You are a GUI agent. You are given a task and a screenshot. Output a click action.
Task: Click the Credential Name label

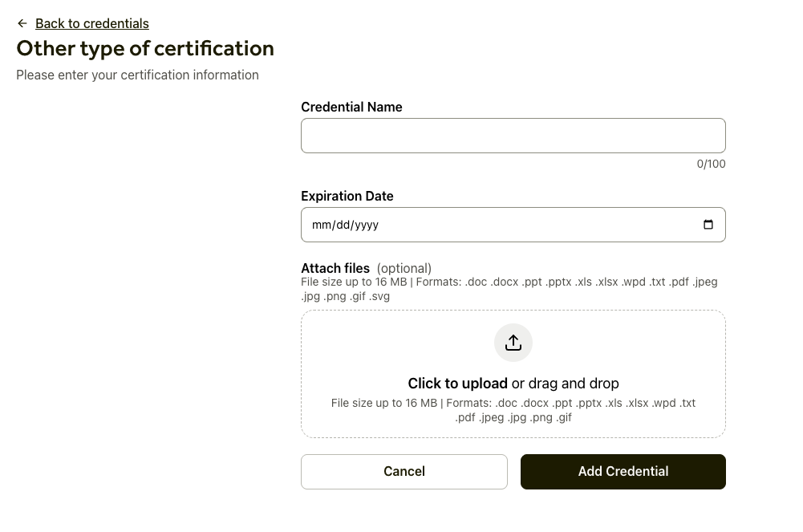tap(351, 107)
